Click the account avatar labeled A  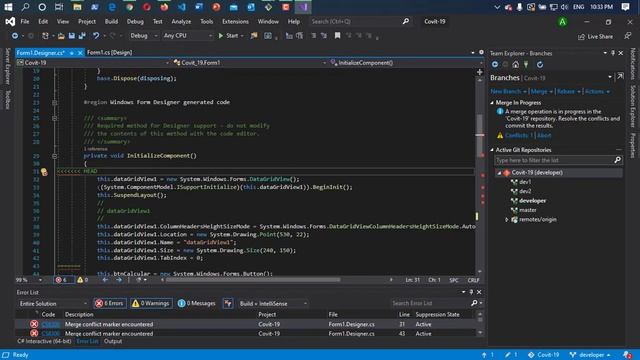point(562,22)
